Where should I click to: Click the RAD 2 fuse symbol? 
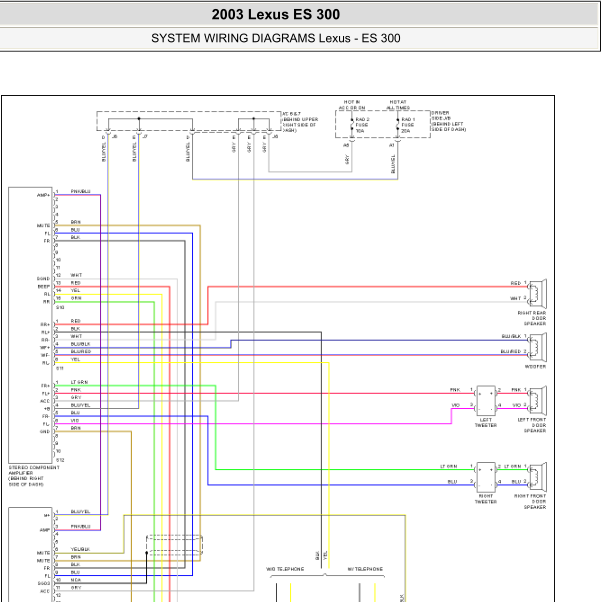point(352,124)
